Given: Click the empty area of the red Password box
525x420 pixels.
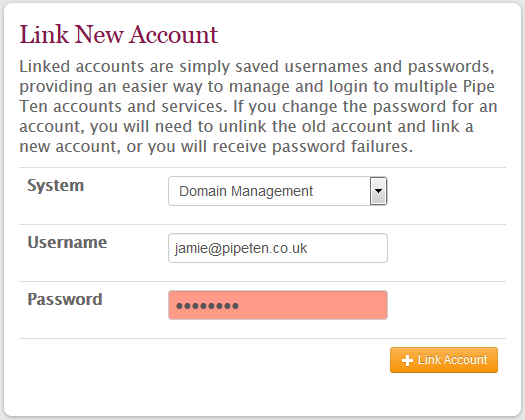Looking at the screenshot, I should (313, 305).
